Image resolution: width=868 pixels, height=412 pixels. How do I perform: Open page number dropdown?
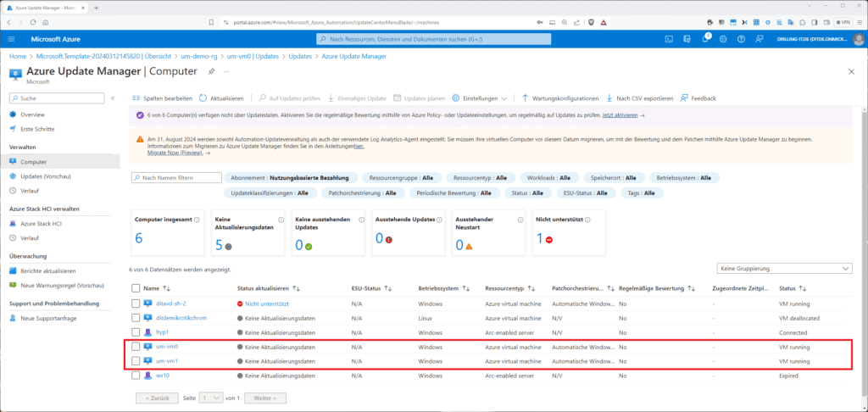point(211,398)
